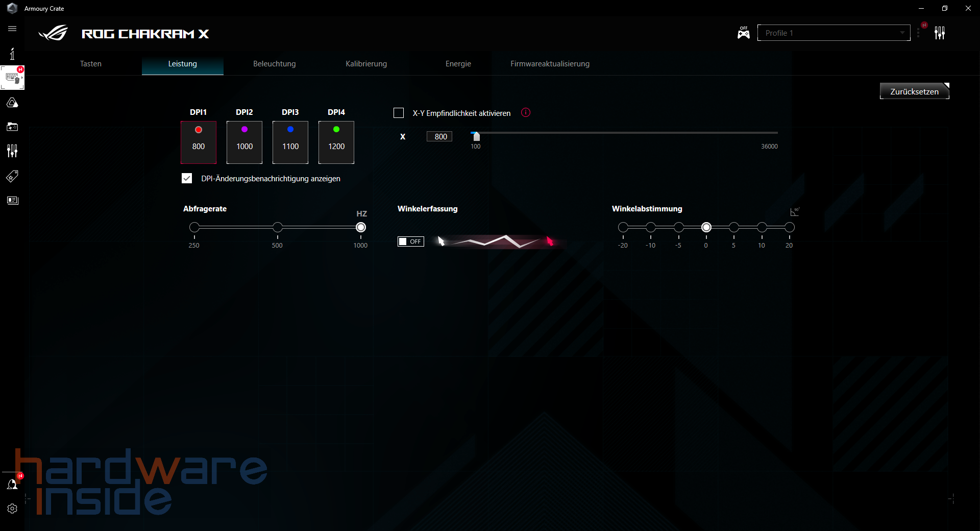Toggle Game Mode with the gamepad icon

[743, 33]
